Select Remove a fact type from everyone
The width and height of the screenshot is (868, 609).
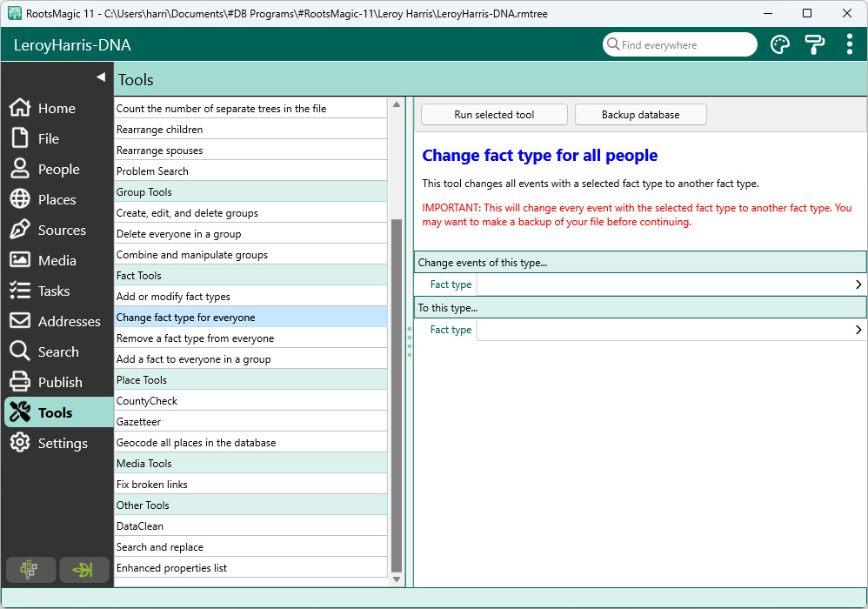250,338
